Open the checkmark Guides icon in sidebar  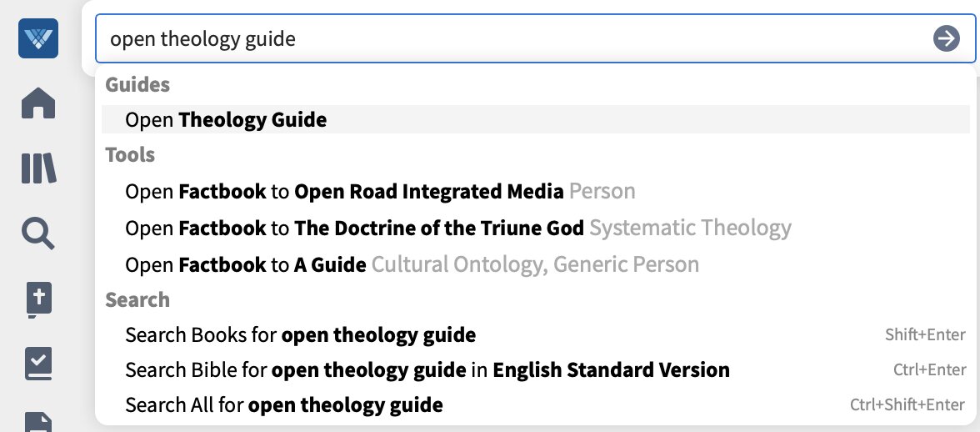(x=38, y=364)
